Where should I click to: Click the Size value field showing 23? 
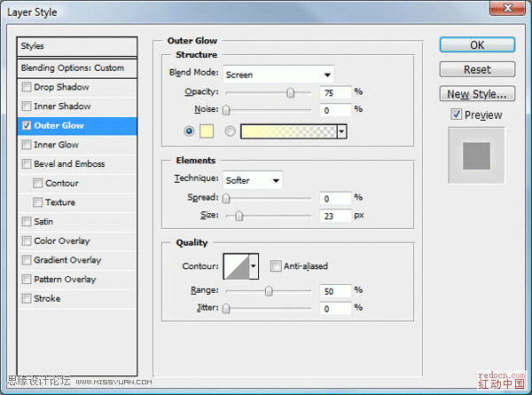point(335,216)
